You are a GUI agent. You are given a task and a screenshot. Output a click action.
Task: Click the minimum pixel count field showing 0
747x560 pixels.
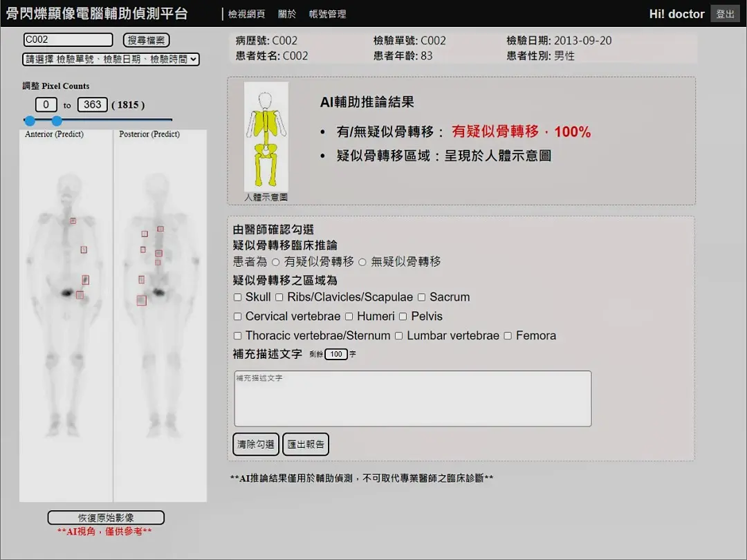click(x=46, y=104)
